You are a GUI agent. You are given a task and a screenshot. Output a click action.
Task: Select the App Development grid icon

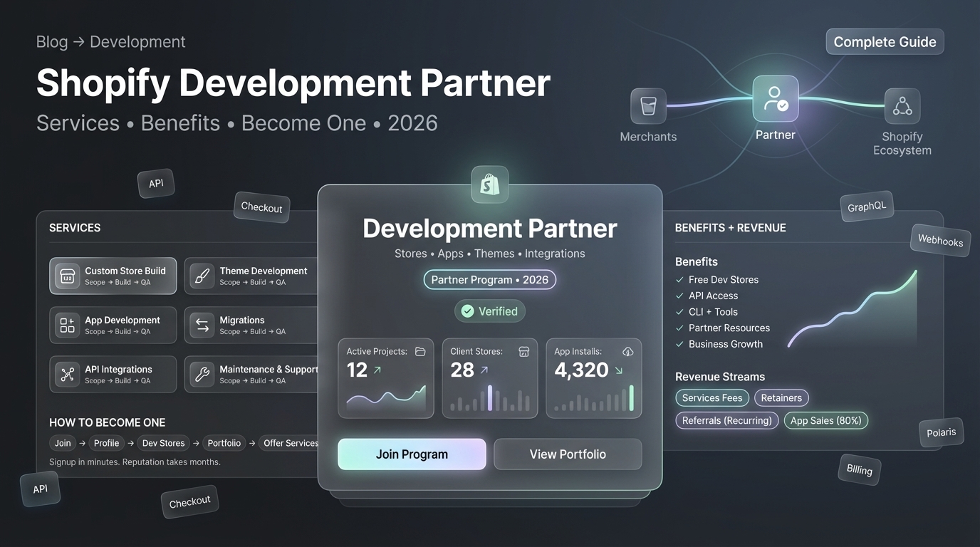click(67, 325)
